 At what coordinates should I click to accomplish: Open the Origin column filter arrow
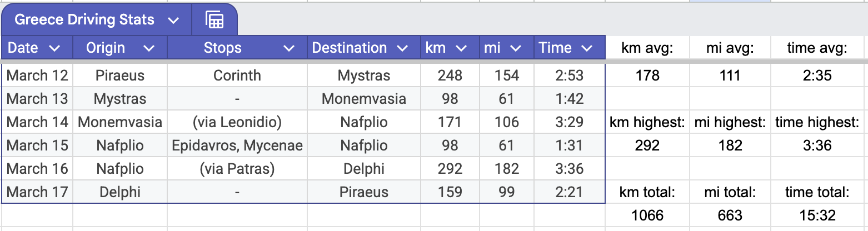(x=149, y=48)
